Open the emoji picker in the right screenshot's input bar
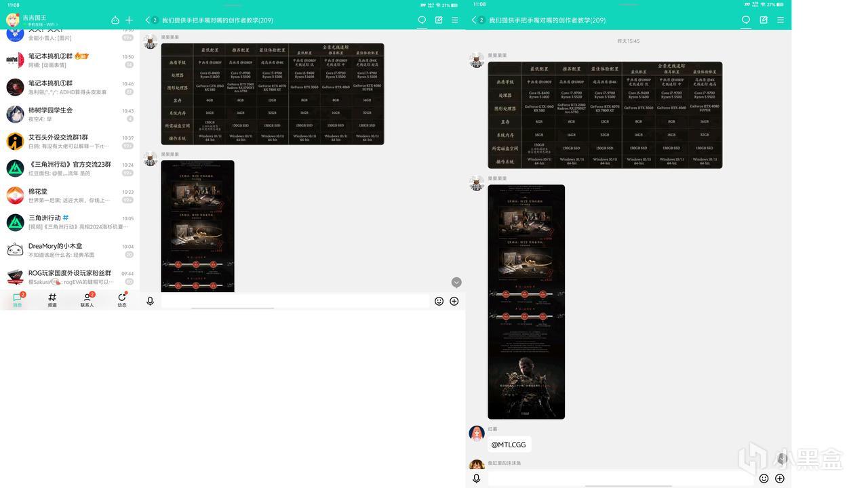Viewport: 868px width, 488px height. pyautogui.click(x=764, y=479)
